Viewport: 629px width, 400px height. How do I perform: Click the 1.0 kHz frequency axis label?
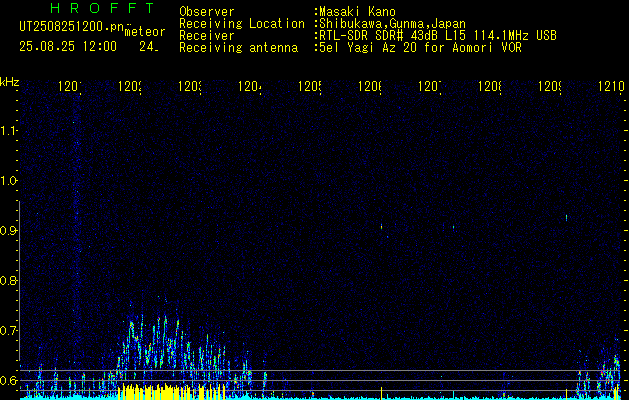tap(8, 181)
